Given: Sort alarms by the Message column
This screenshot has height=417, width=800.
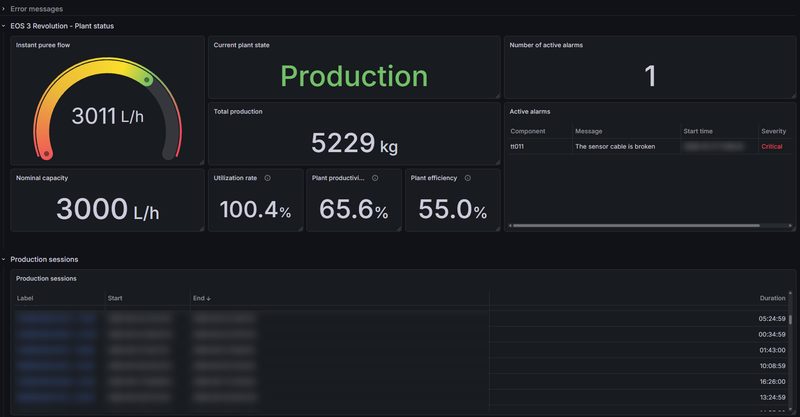Looking at the screenshot, I should (x=588, y=131).
